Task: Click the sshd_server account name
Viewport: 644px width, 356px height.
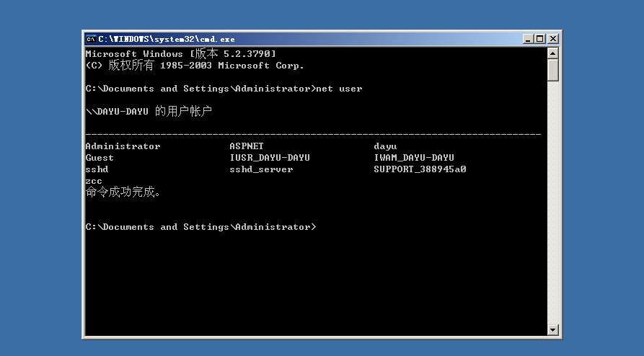Action: [x=261, y=169]
